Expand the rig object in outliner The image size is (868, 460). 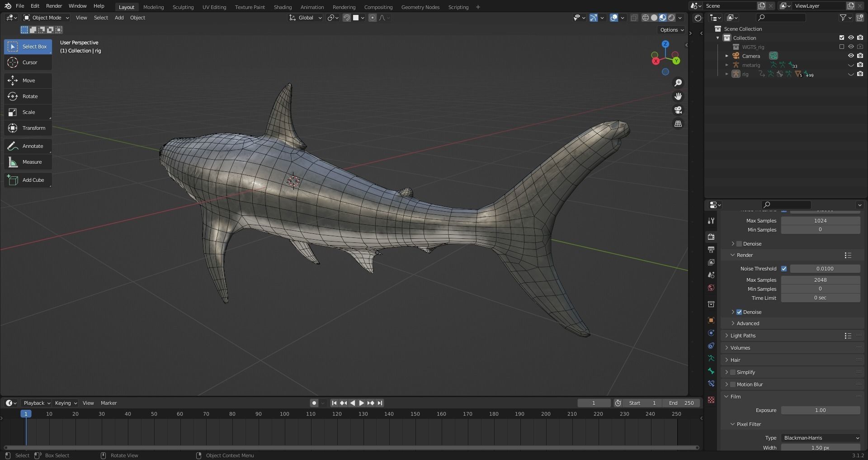[x=726, y=74]
